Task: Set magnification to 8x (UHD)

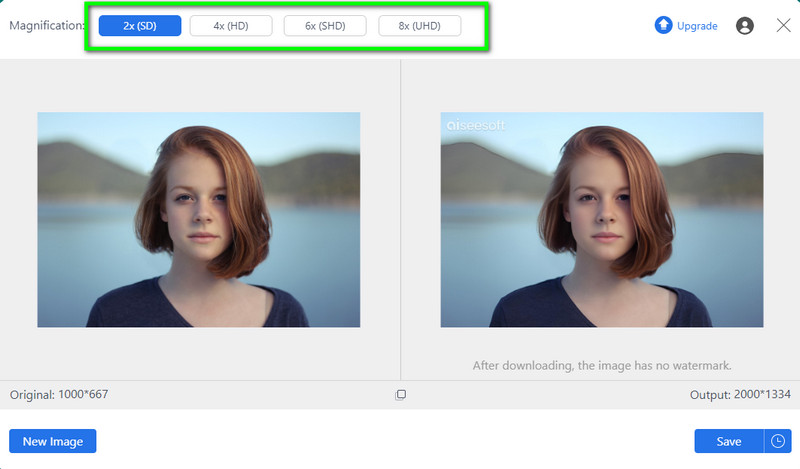Action: click(419, 26)
